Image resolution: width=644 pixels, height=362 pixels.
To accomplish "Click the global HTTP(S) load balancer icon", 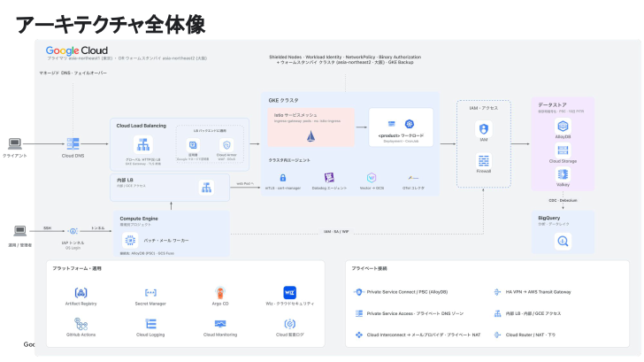I will tap(143, 145).
